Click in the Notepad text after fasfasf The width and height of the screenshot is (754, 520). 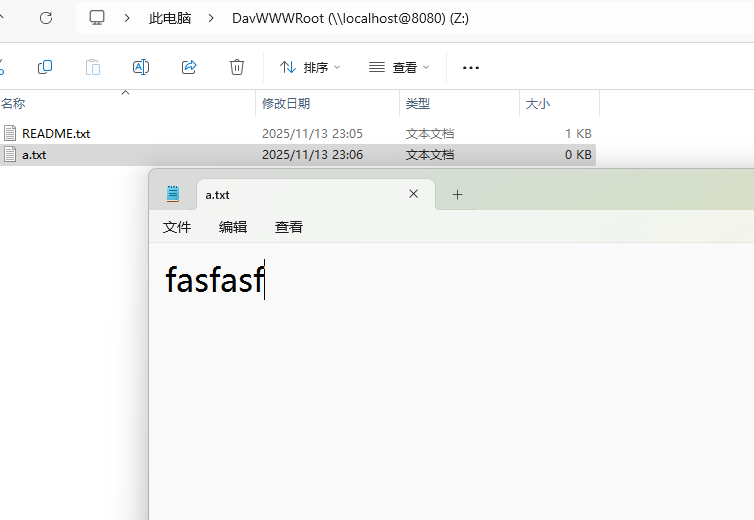pyautogui.click(x=265, y=279)
